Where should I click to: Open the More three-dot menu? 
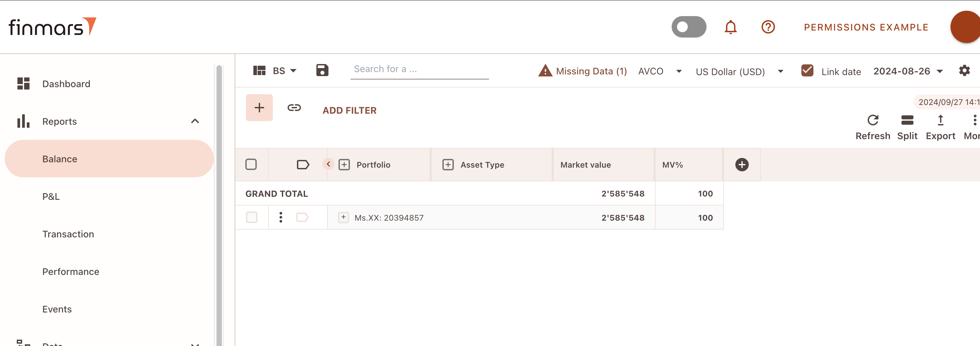(x=974, y=120)
